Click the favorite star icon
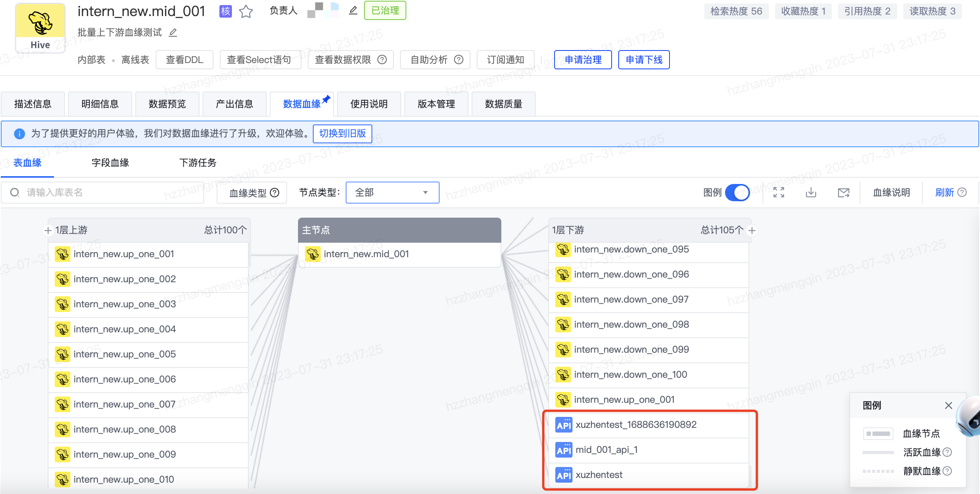This screenshot has height=494, width=980. pos(246,11)
